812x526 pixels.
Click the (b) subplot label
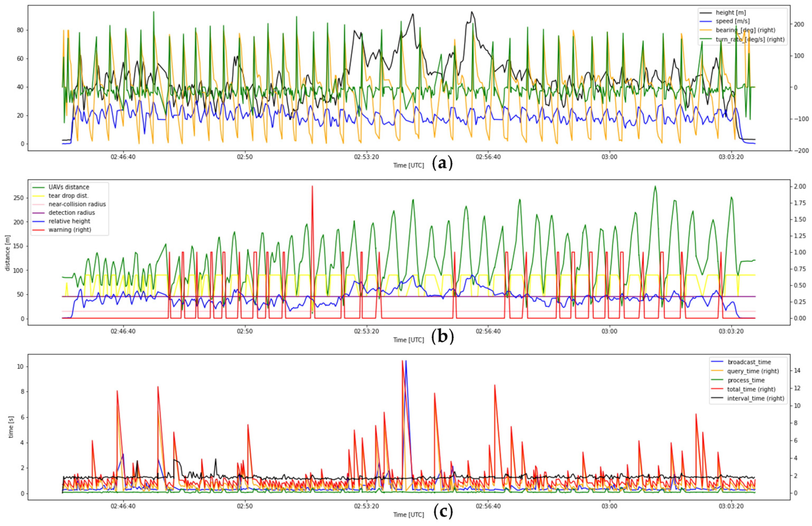point(442,337)
